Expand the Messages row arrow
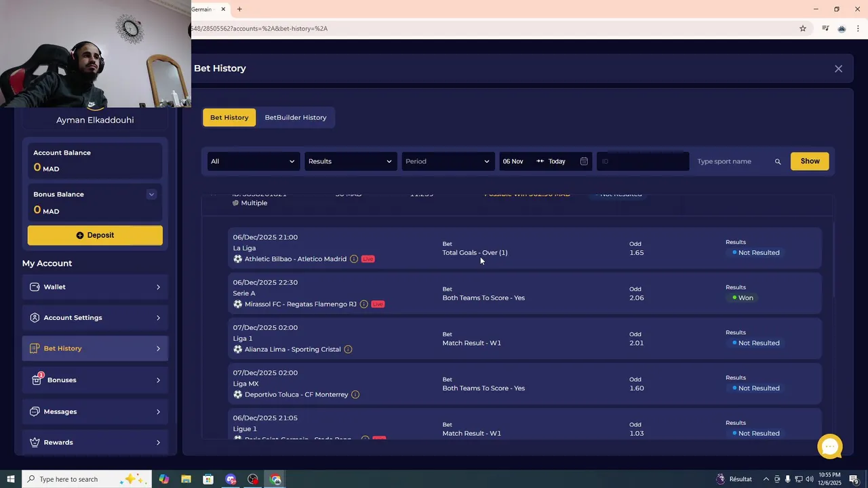 pyautogui.click(x=158, y=411)
